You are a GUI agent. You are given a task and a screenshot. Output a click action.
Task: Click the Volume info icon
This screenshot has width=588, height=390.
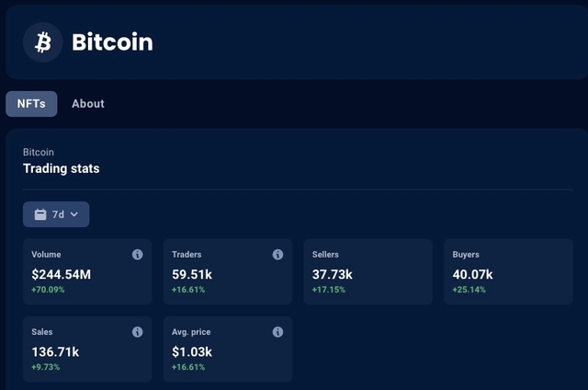click(x=138, y=254)
